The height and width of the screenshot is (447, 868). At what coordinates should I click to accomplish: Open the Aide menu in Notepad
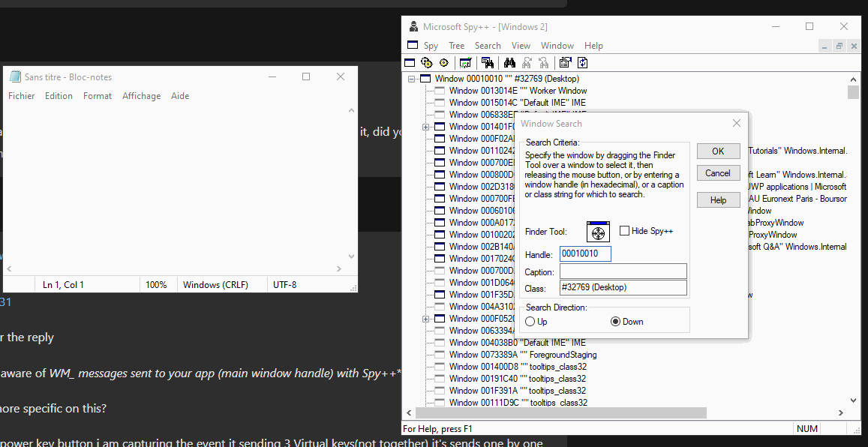pyautogui.click(x=180, y=96)
